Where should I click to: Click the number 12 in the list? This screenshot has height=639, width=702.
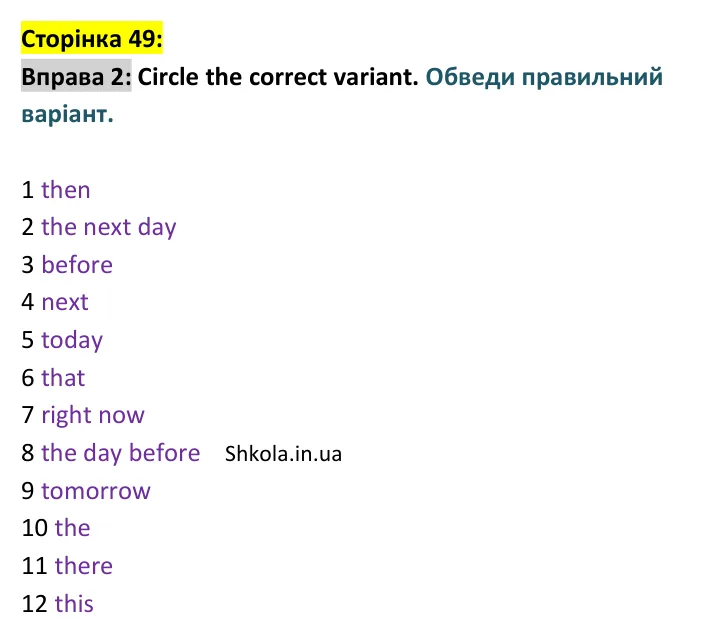click(34, 604)
